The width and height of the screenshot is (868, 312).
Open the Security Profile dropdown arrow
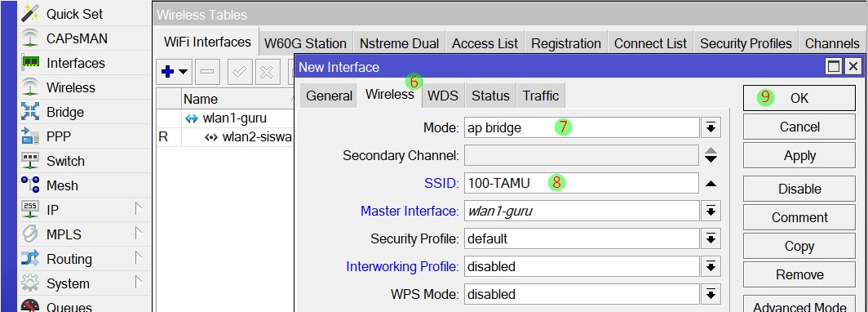(x=711, y=238)
